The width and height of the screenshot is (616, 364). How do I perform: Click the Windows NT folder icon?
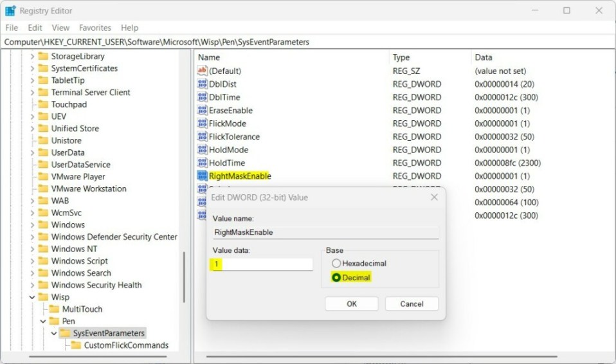43,250
